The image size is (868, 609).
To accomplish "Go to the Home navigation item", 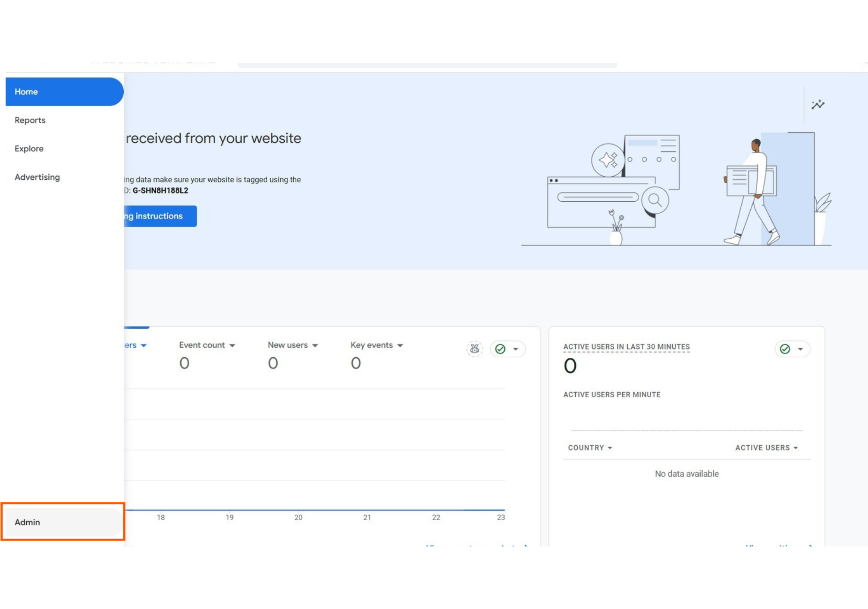I will [x=26, y=92].
